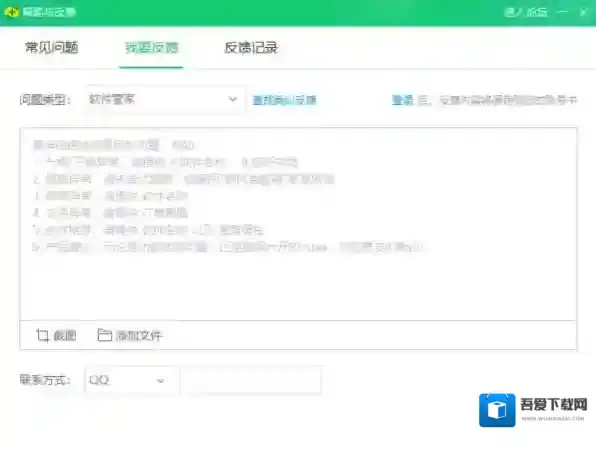Switch to the 常见问题 tab
This screenshot has width=596, height=449.
point(52,48)
